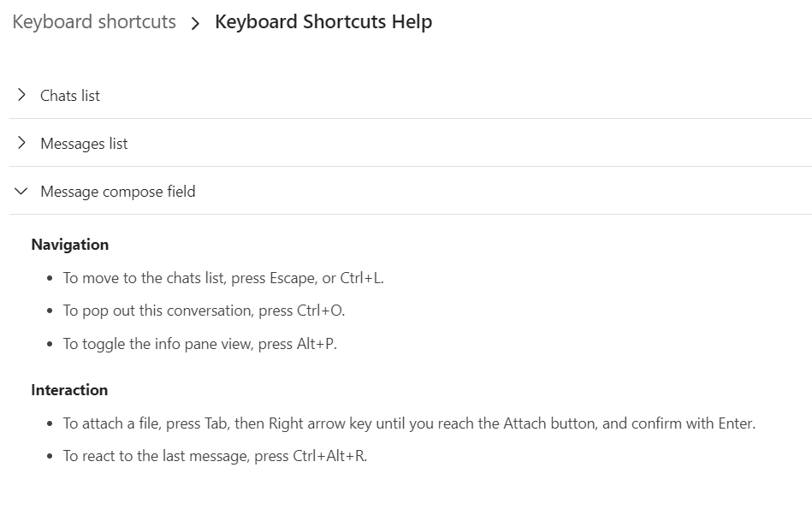Click the bullet before the attach file entry
Viewport: 812px width, 509px height.
tap(51, 423)
